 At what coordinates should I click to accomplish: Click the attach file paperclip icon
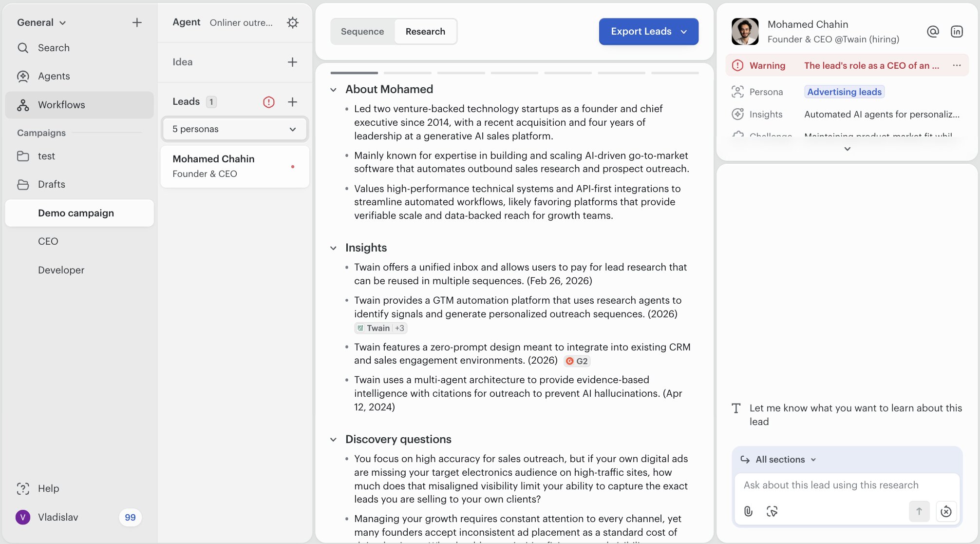pos(748,511)
